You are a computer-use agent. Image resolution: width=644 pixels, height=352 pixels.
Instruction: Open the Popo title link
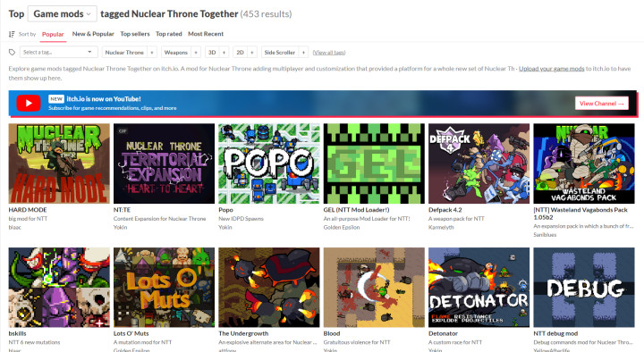click(x=225, y=210)
